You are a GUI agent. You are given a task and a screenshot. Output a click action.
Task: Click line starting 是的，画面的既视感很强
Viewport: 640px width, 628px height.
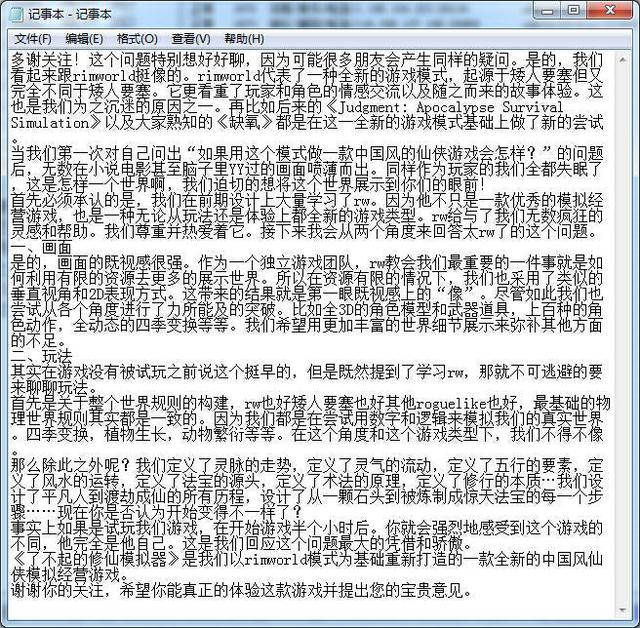[307, 263]
